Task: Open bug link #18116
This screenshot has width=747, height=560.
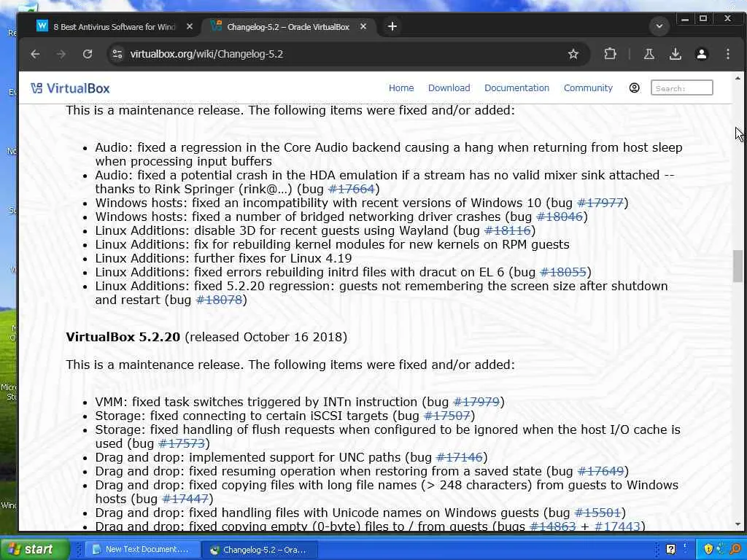Action: (x=508, y=230)
